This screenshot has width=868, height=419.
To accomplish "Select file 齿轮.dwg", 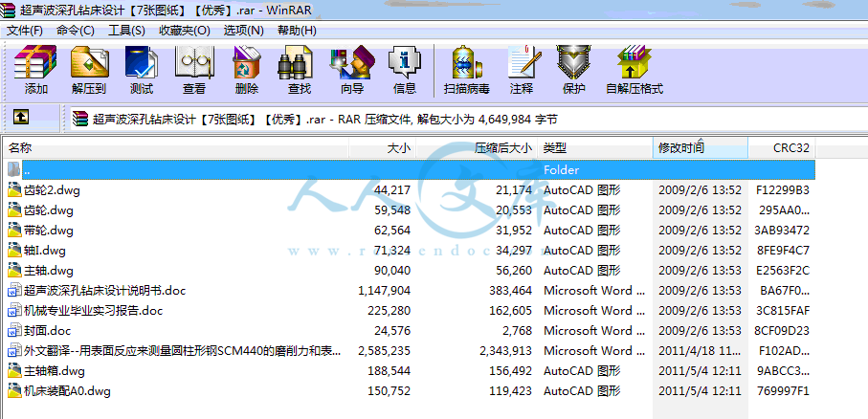I will (49, 210).
